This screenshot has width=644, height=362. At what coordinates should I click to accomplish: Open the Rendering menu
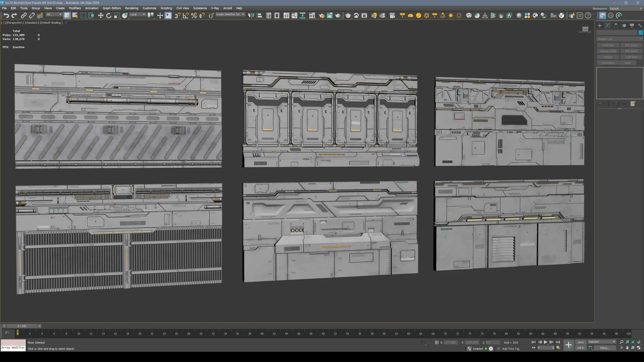pos(131,8)
